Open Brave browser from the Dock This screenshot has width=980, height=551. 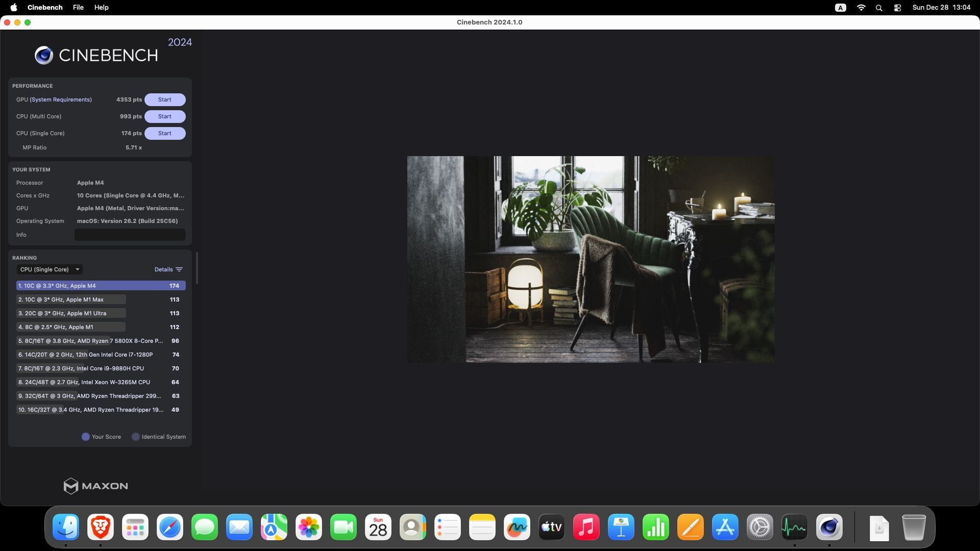(x=101, y=527)
